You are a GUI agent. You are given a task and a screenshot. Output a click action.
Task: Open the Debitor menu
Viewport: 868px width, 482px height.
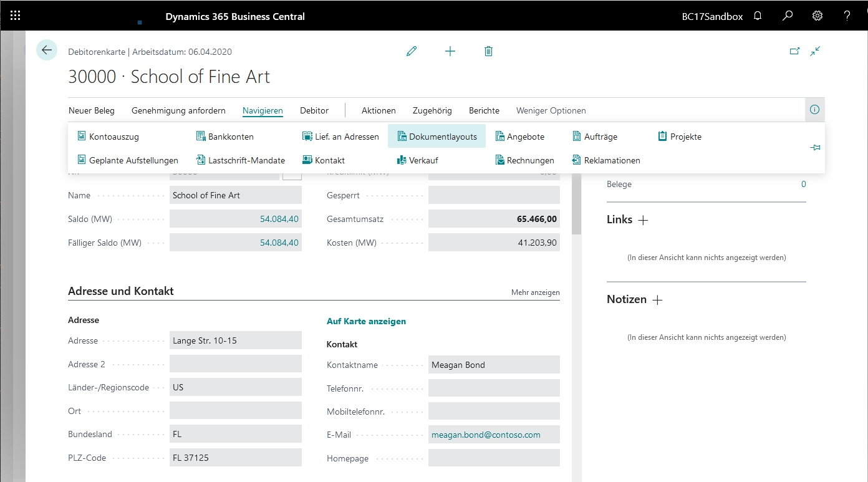click(314, 110)
